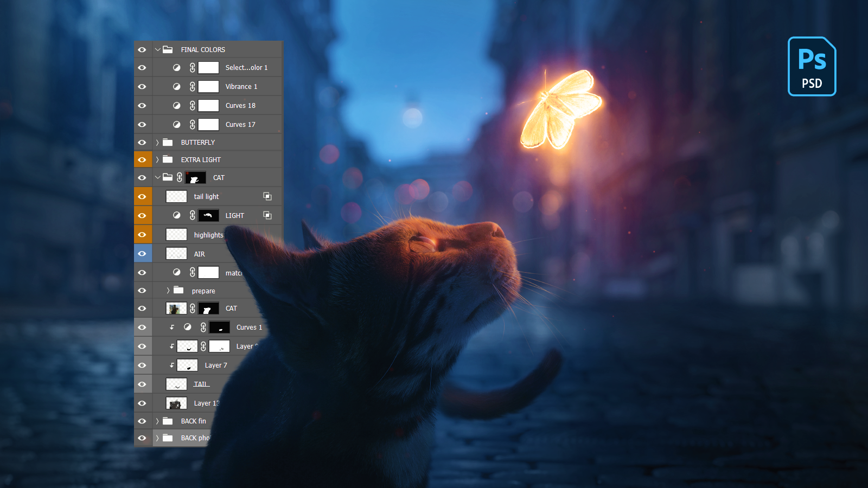Image resolution: width=868 pixels, height=488 pixels.
Task: Click the chain link icon on Curves 18
Action: 192,106
